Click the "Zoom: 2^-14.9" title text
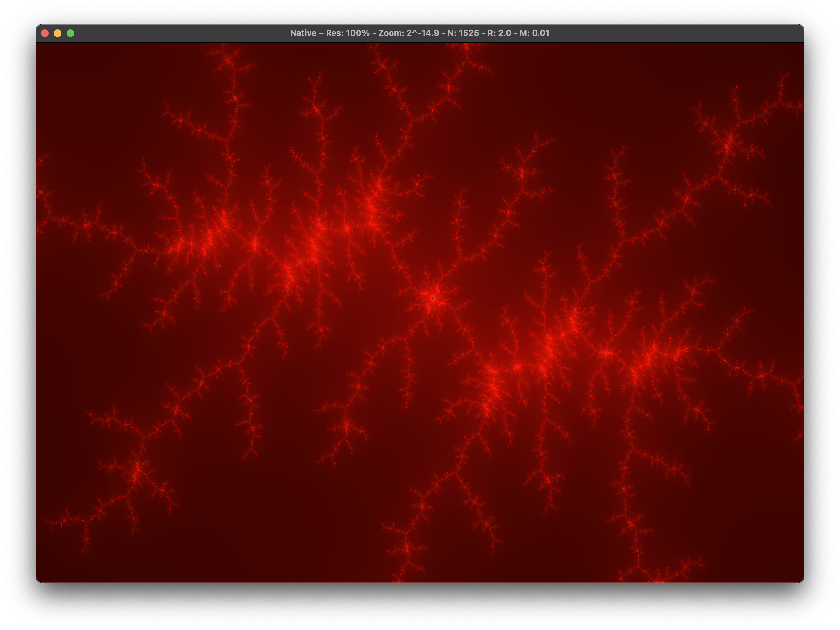 408,33
